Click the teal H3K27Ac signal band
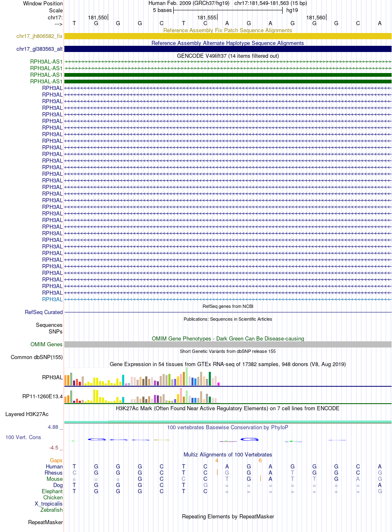This screenshot has height=532, width=392. tap(228, 421)
